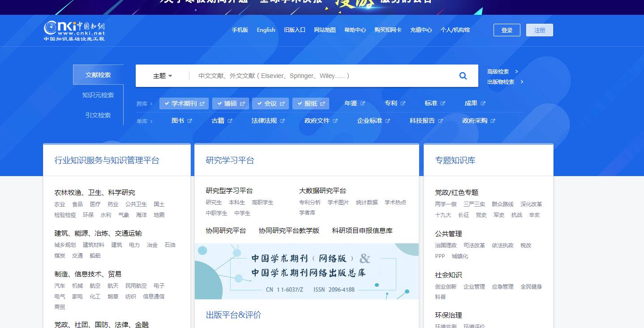Click external link icon next to 古籍
Viewport: 644px width, 328px height.
coord(230,121)
